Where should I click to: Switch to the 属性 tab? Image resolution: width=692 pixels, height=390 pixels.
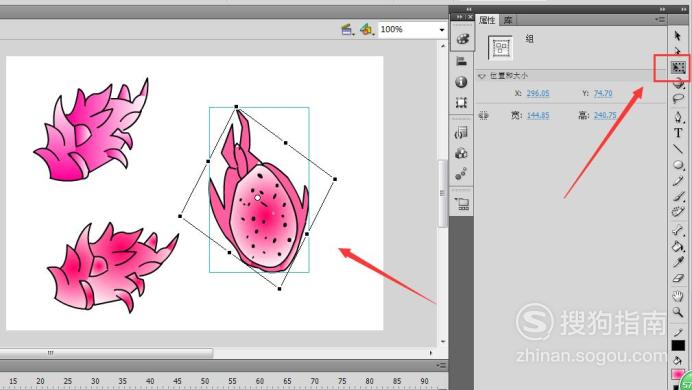point(487,20)
